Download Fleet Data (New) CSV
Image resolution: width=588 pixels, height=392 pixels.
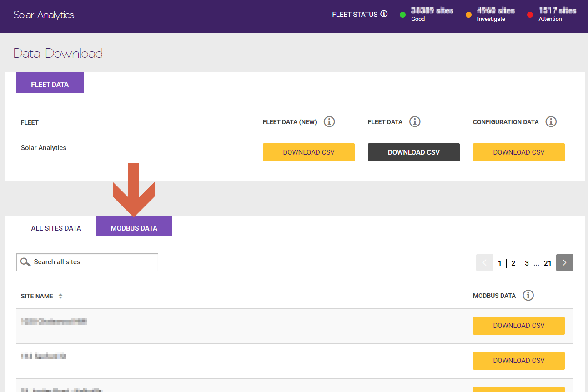pos(308,152)
